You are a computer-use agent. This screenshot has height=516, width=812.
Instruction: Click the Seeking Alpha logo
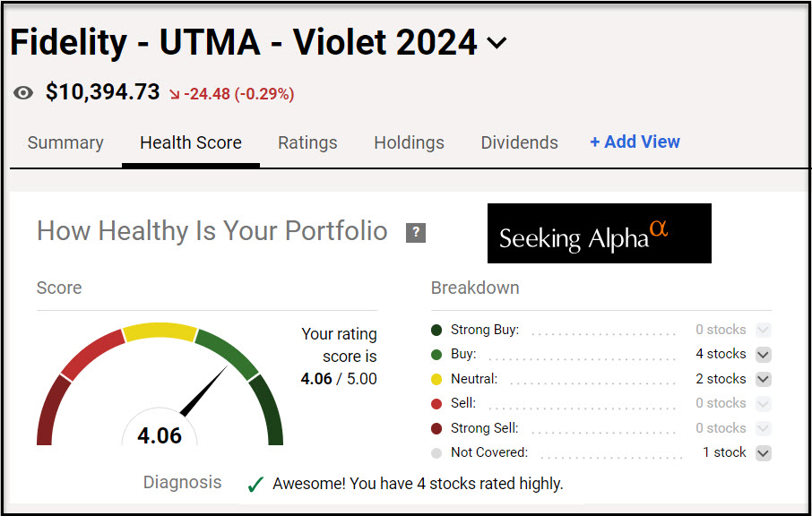599,234
